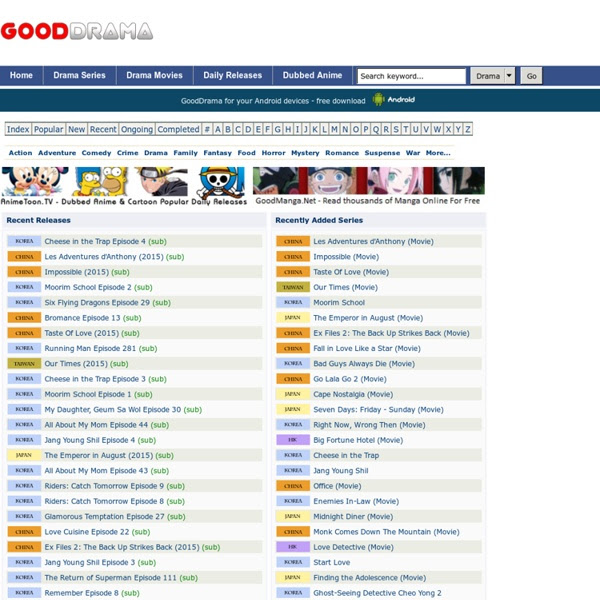Screen dimensions: 600x600
Task: Open the Mickey and Minnie thumbnail
Action: (35, 181)
